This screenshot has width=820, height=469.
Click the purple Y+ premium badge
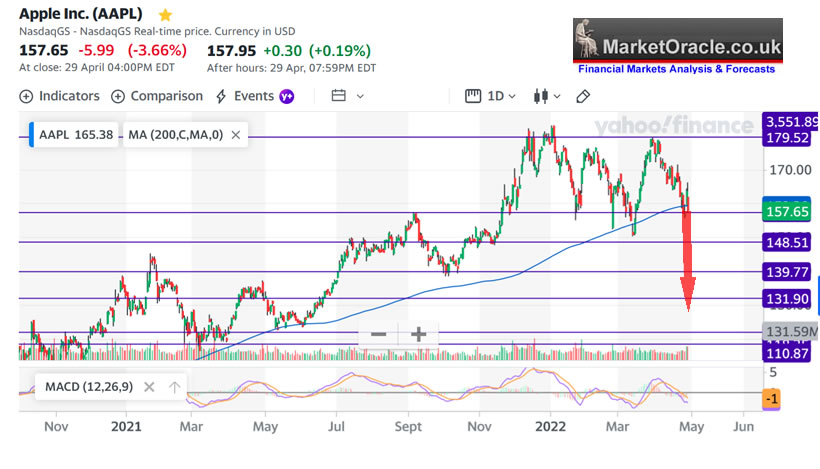287,96
